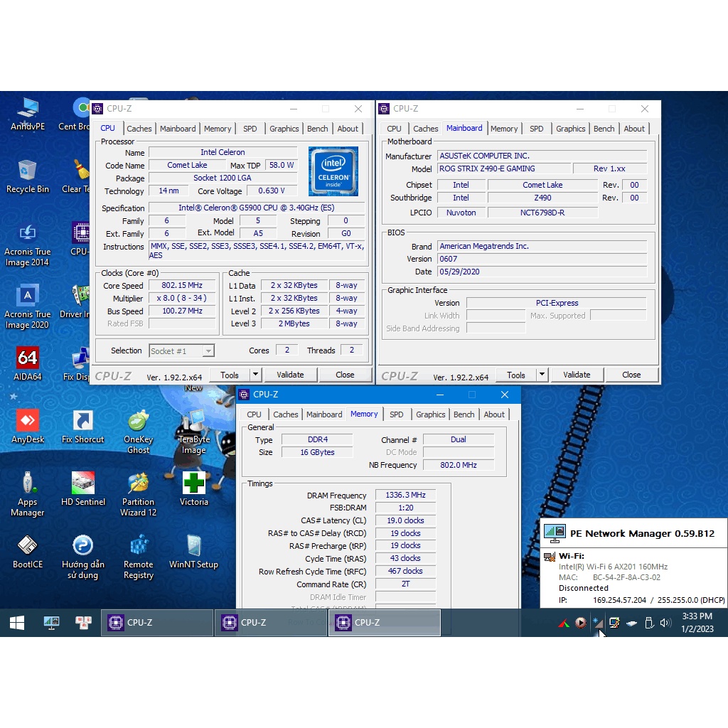Select SPD tab in the Memory window
This screenshot has width=728, height=728.
click(x=397, y=414)
